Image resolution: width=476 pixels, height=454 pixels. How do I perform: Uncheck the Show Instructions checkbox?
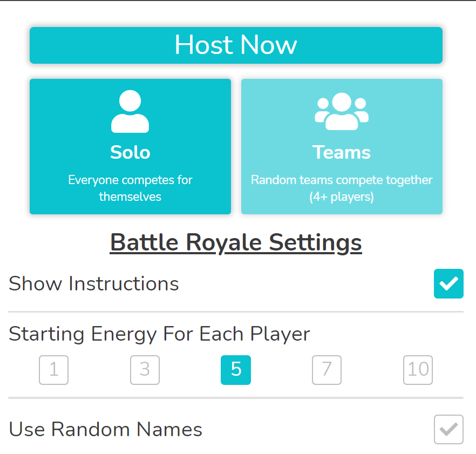[448, 283]
